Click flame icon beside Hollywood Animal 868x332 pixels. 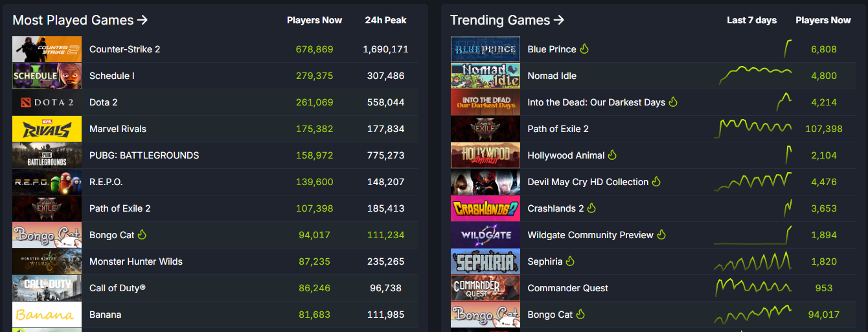pyautogui.click(x=613, y=155)
